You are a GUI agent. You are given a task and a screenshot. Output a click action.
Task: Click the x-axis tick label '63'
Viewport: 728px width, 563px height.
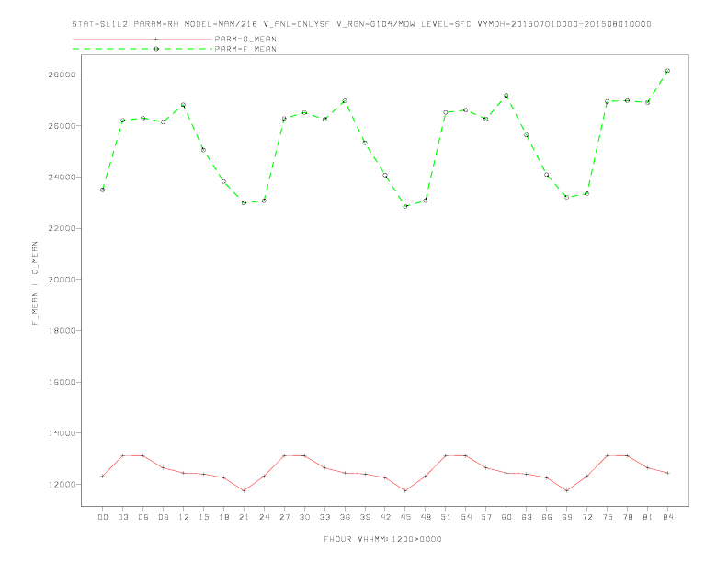527,517
